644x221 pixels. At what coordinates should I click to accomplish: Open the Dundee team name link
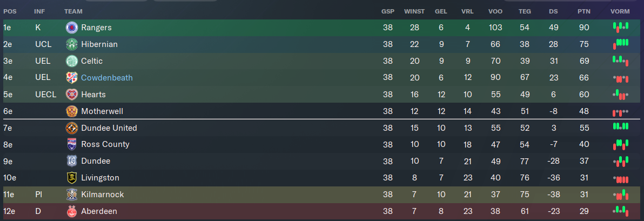96,161
